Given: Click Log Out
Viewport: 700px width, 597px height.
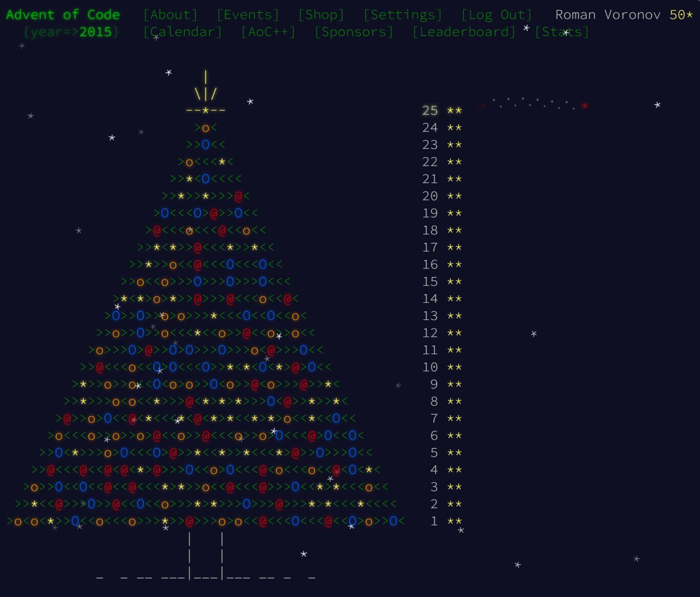Looking at the screenshot, I should [x=497, y=15].
